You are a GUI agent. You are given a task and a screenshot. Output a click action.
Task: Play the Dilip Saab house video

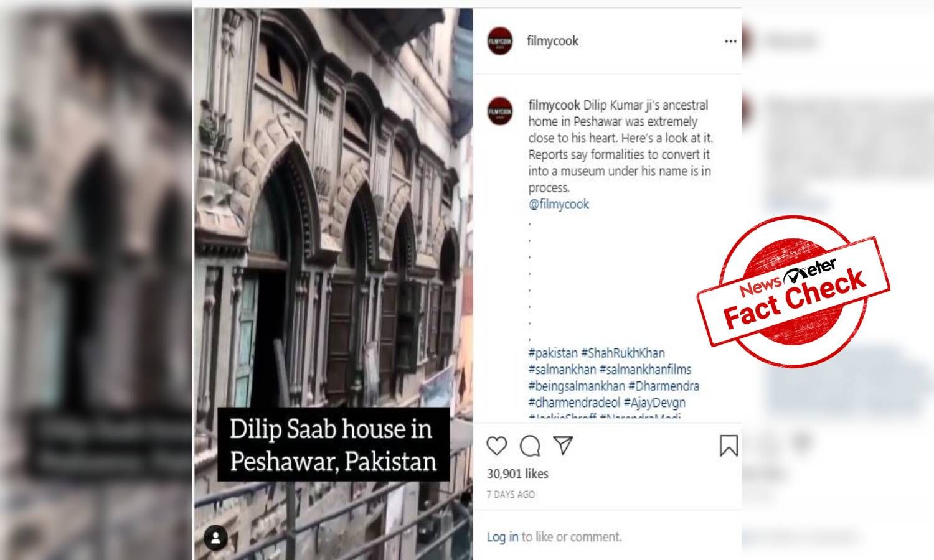point(333,283)
